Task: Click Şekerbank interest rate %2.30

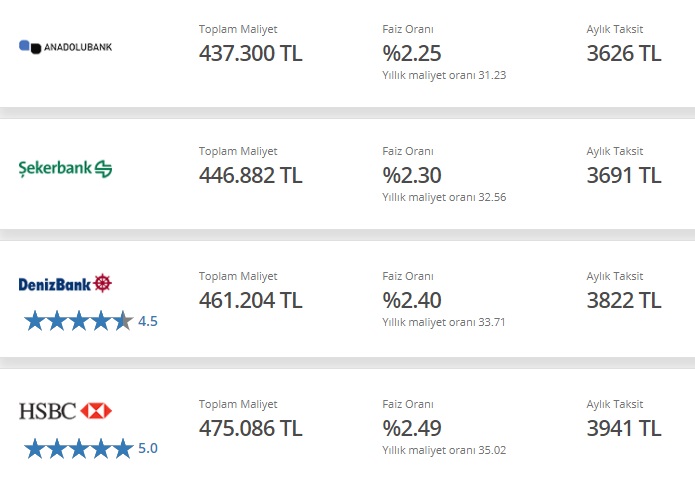Action: point(412,175)
